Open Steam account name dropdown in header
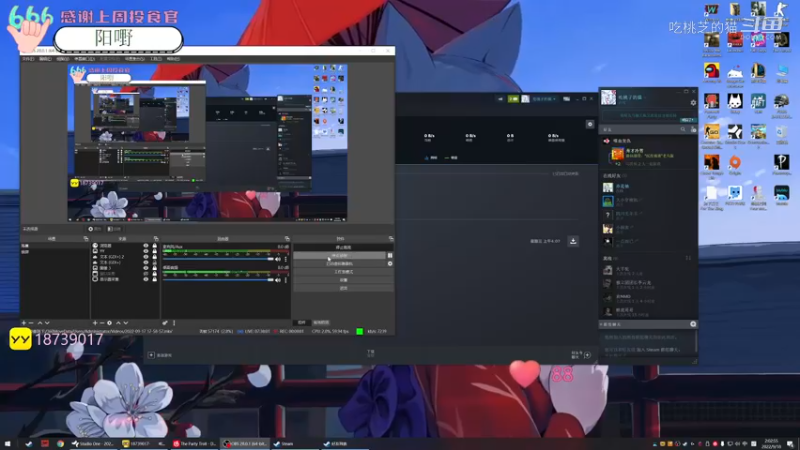The height and width of the screenshot is (450, 800). (x=544, y=99)
